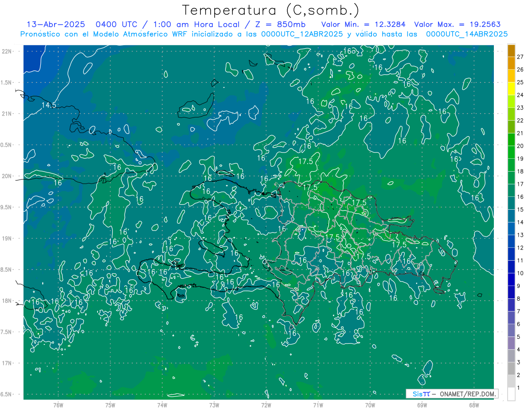Screen dimensions: 532x411
Task: Click color scale value "23"
Action: point(520,108)
